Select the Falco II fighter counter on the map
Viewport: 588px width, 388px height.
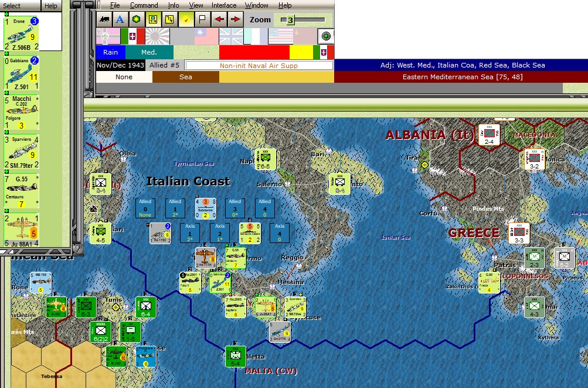pos(191,282)
